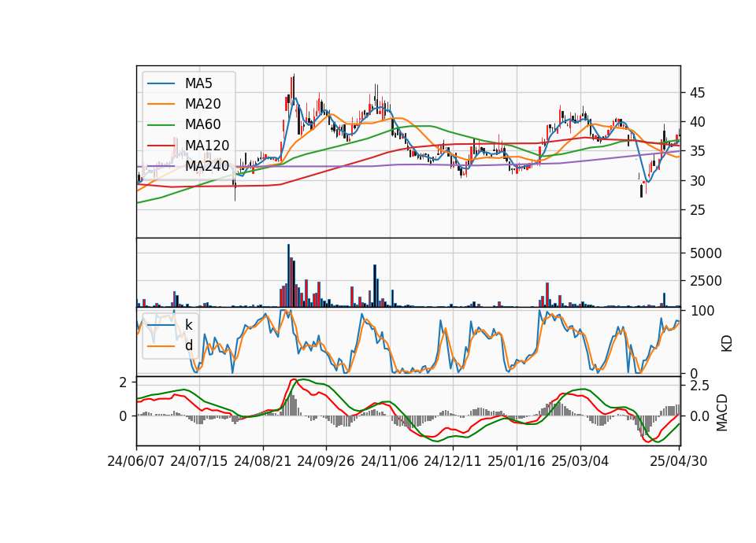This screenshot has height=543, width=756.
Task: Click the KD axis value 100
Action: [702, 311]
